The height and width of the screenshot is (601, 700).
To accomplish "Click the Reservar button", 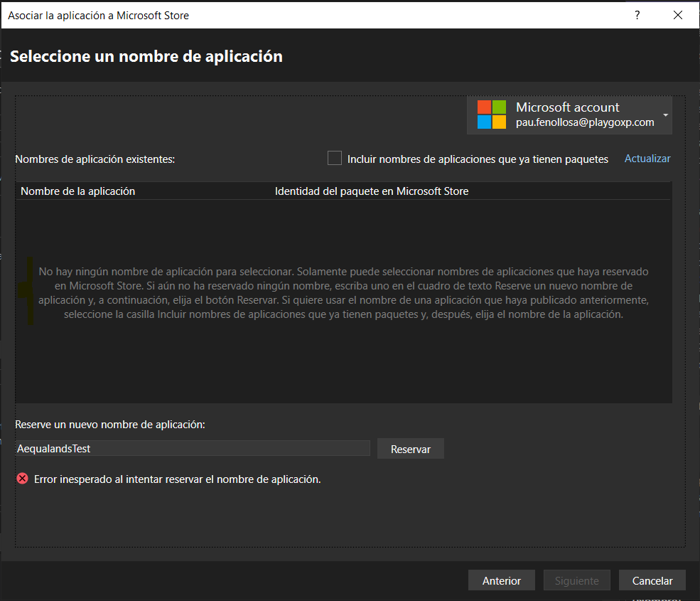I will [411, 449].
